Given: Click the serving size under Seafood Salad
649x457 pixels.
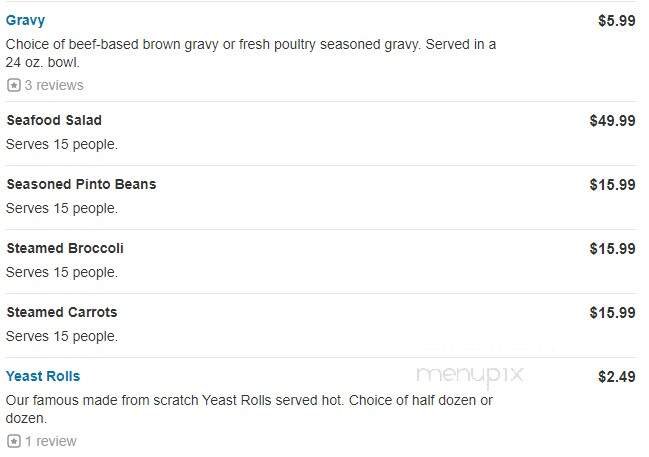Looking at the screenshot, I should pos(62,144).
